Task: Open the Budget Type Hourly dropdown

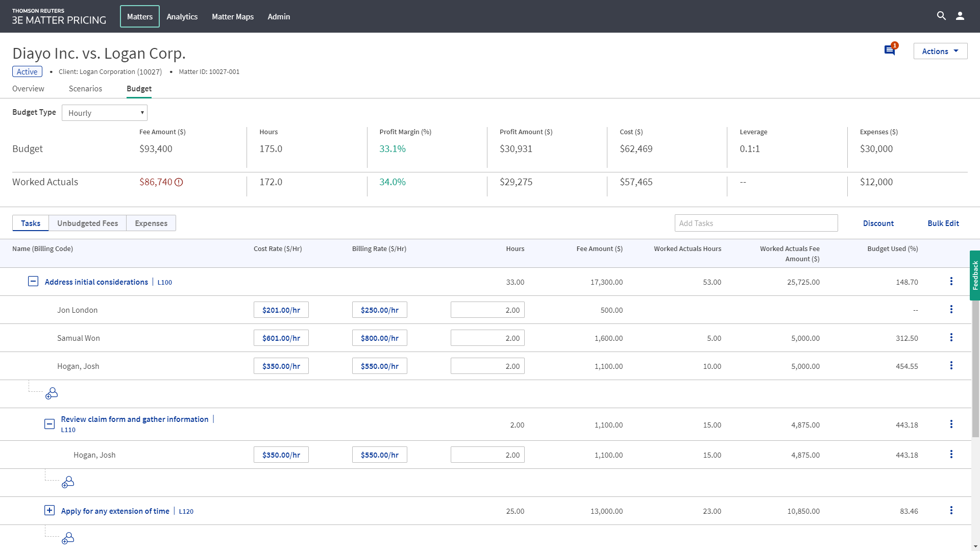Action: 105,113
